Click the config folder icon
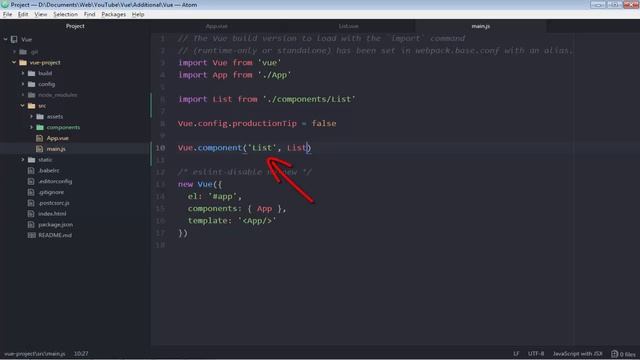The image size is (640, 360). tap(31, 84)
